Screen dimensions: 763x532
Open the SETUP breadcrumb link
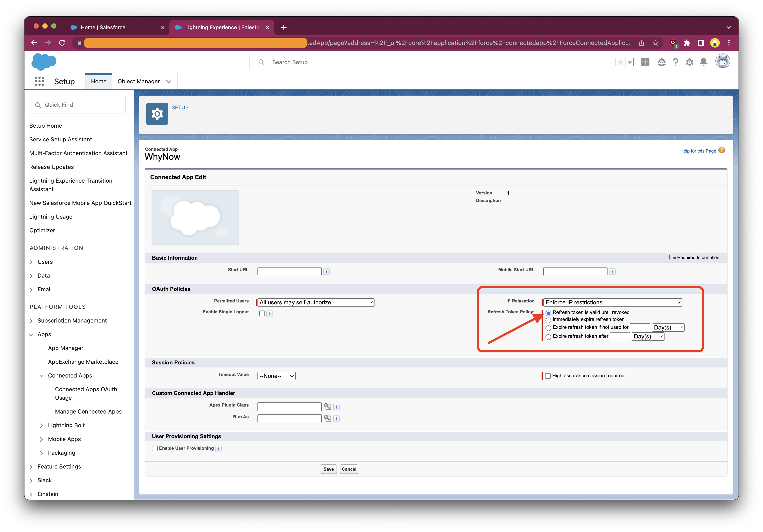pos(180,108)
